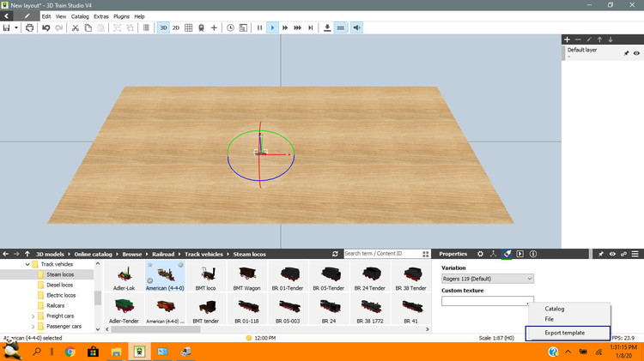Click the Copy icon

[88, 28]
